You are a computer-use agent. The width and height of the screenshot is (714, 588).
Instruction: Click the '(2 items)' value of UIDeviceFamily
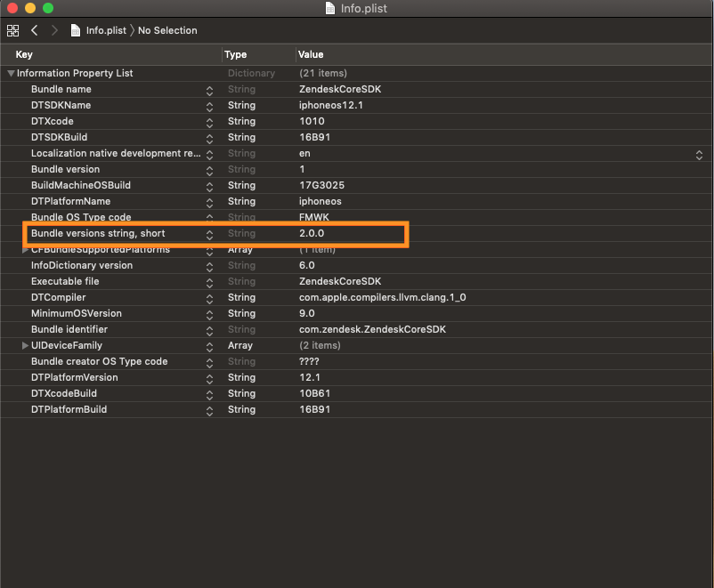tap(320, 345)
